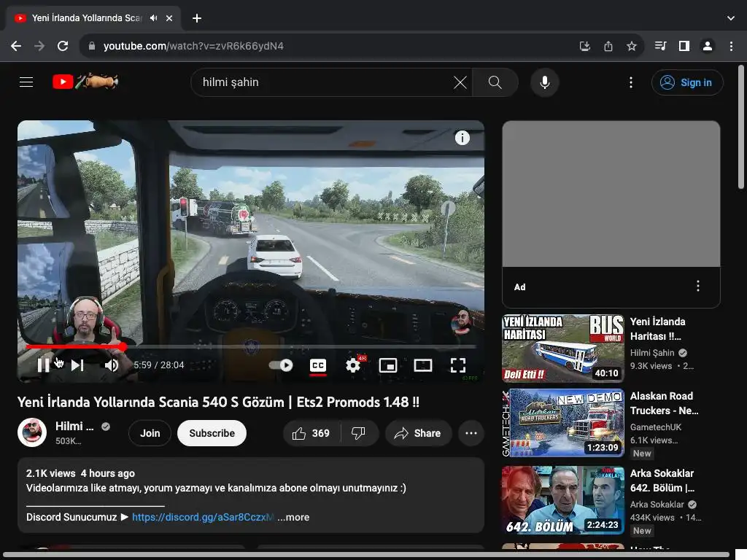Pause the video playback
The height and width of the screenshot is (560, 747).
click(x=43, y=365)
